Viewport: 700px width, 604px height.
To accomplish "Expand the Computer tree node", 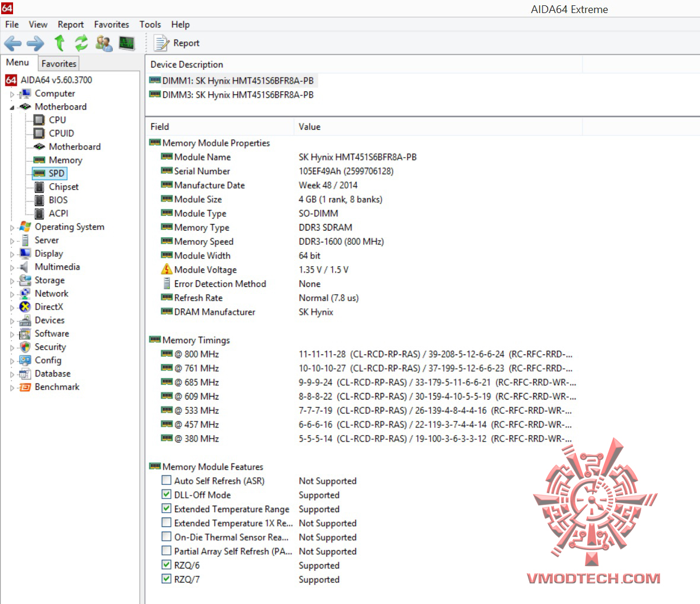I will (12, 94).
